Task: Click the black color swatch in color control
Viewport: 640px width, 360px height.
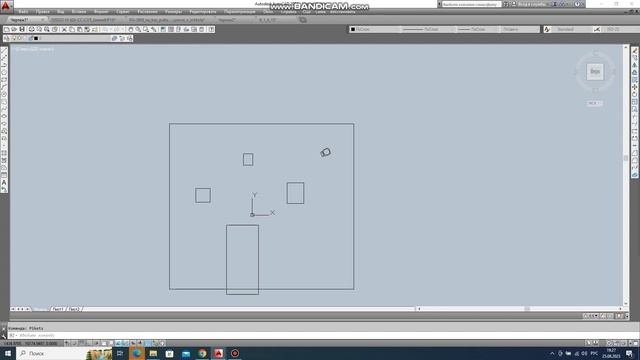Action: 353,29
